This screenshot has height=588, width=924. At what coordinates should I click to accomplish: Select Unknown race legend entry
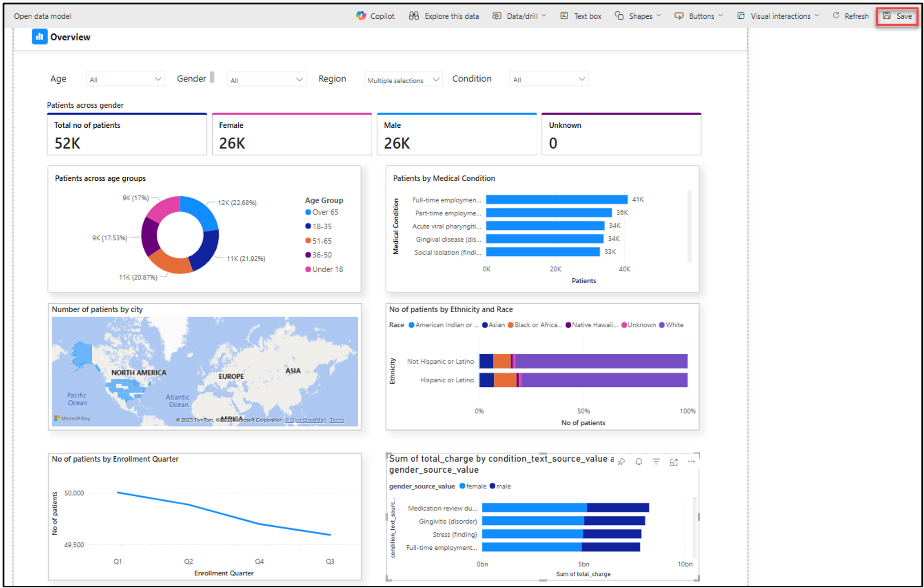(639, 324)
